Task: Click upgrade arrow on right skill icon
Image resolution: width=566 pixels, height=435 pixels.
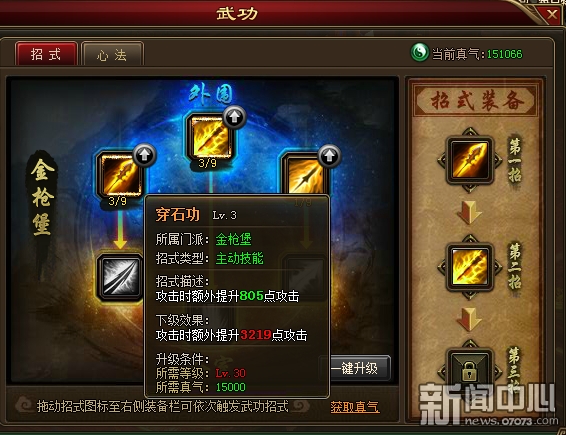Action: tap(329, 156)
